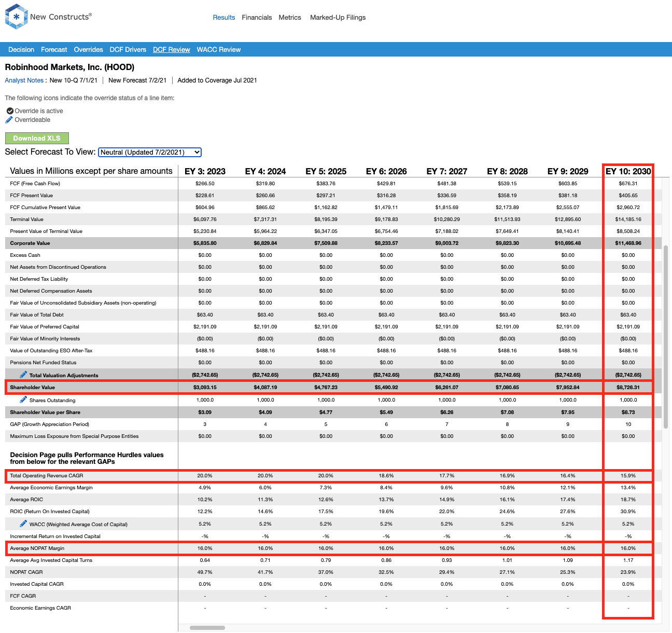Click the Shareholder Value row label
Screen dimensions: 672x633
tap(32, 388)
